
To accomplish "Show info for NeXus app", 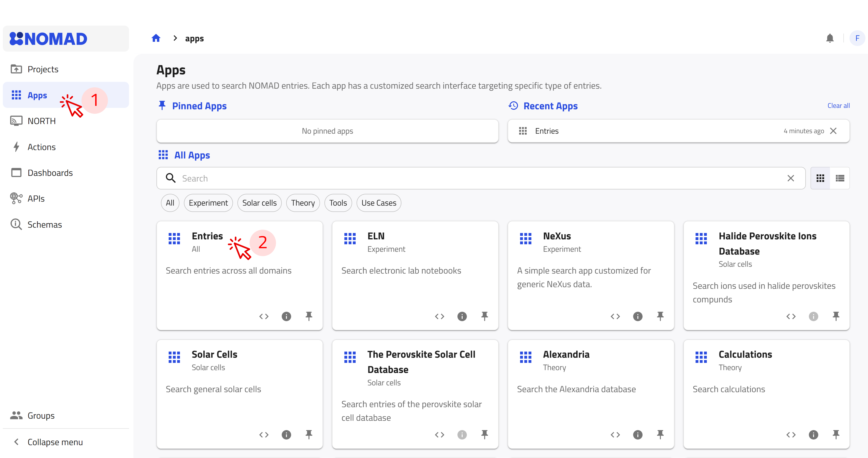I will click(638, 316).
